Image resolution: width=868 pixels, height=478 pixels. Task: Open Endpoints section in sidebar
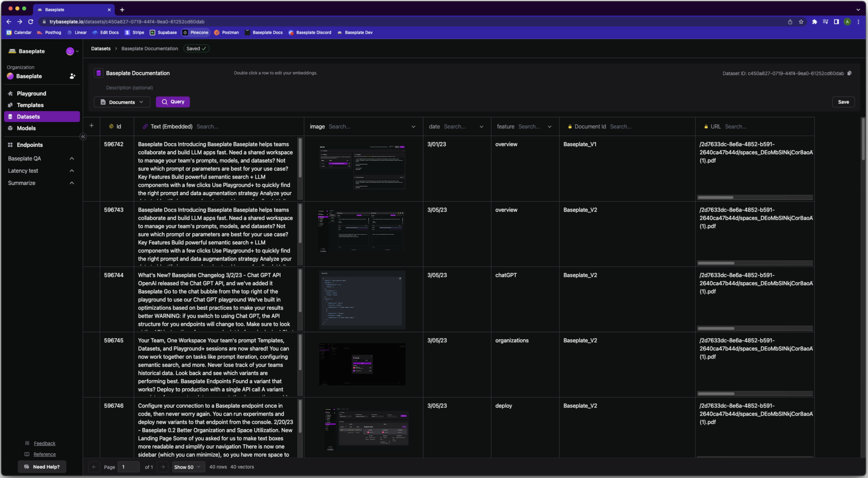click(30, 145)
